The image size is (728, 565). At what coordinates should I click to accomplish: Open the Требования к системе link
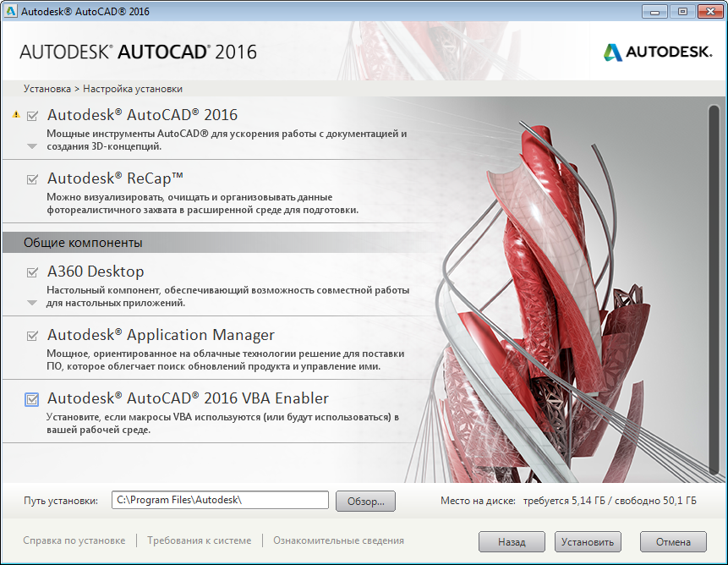point(200,540)
